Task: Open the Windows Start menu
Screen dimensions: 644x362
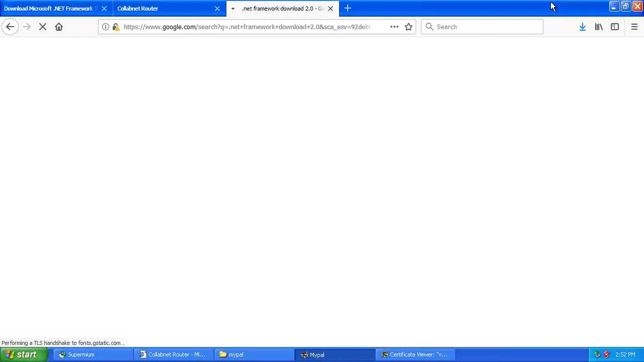Action: [24, 354]
